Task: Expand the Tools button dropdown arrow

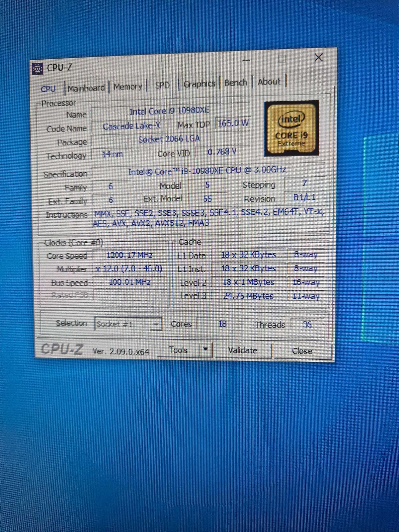Action: tap(205, 349)
